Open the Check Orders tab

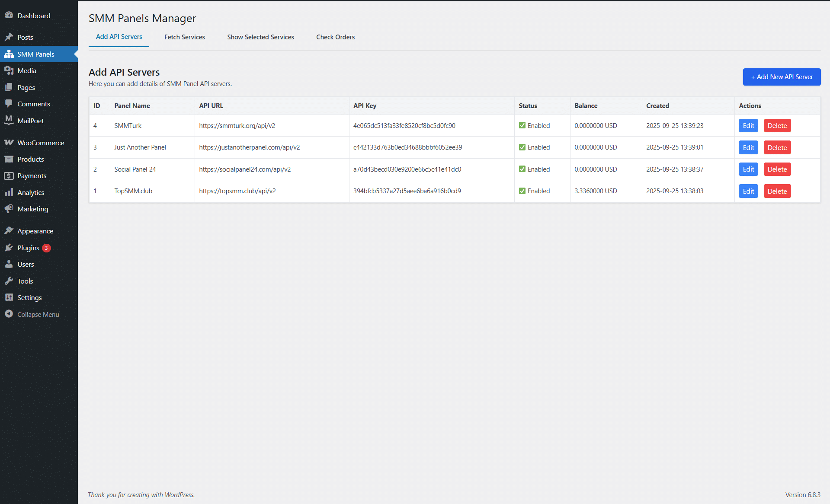[x=335, y=37]
